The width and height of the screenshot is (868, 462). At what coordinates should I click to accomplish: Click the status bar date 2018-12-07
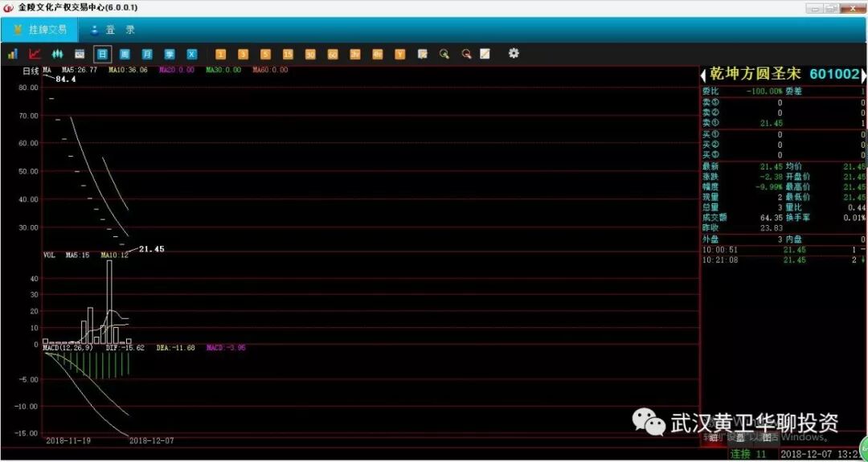[x=806, y=454]
